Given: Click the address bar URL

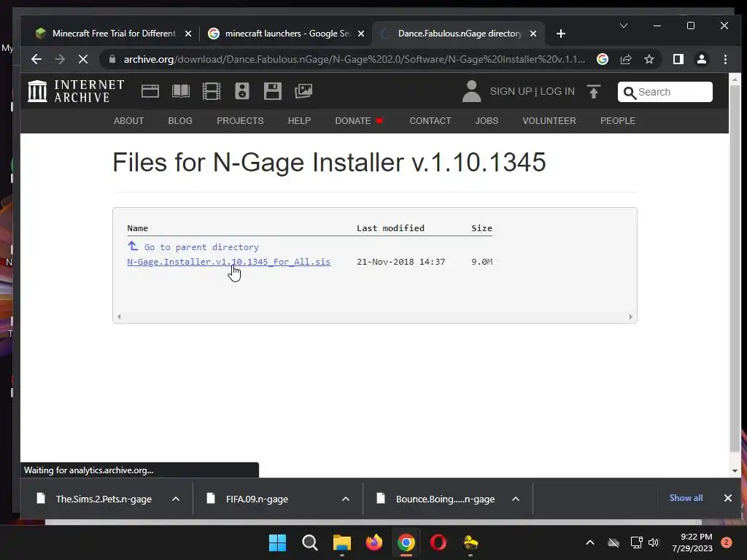Looking at the screenshot, I should coord(354,59).
